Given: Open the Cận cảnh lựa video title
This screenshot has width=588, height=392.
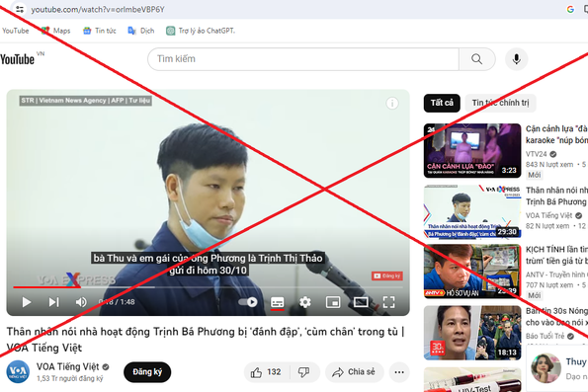Looking at the screenshot, I should 557,134.
